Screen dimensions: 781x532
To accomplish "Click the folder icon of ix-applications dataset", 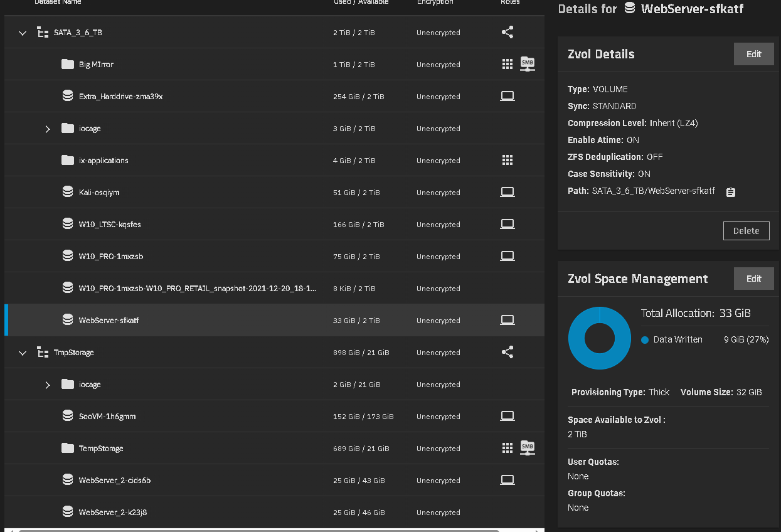I will pos(68,160).
